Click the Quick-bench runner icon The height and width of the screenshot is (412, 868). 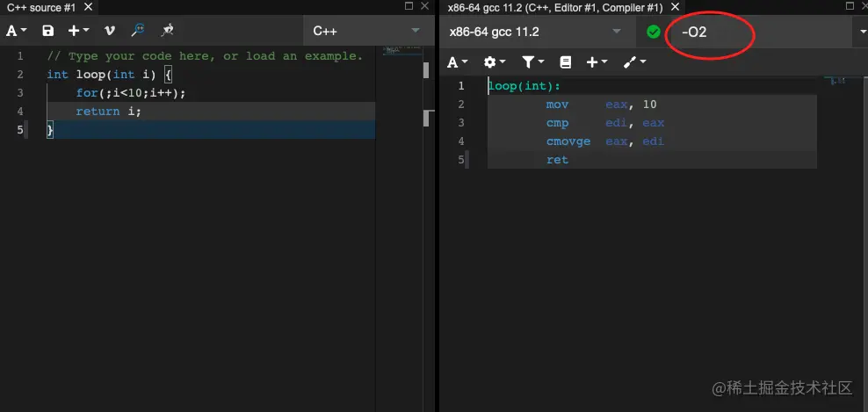point(167,31)
